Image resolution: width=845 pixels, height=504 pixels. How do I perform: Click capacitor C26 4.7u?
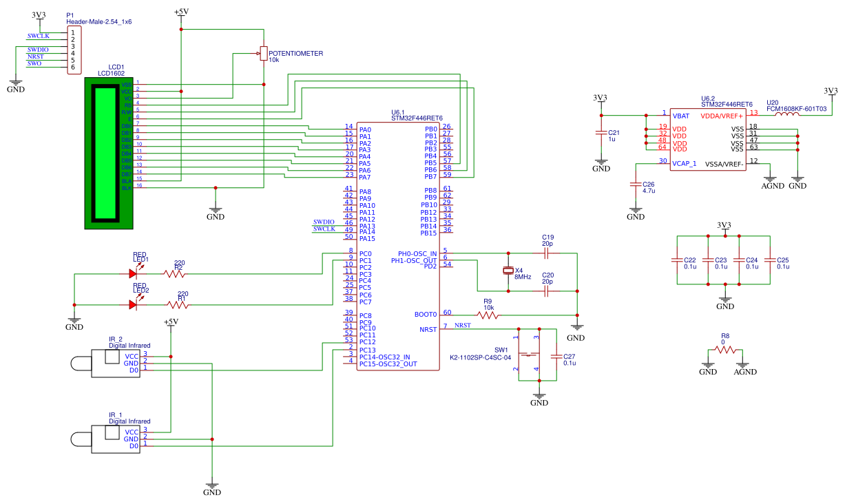point(635,184)
